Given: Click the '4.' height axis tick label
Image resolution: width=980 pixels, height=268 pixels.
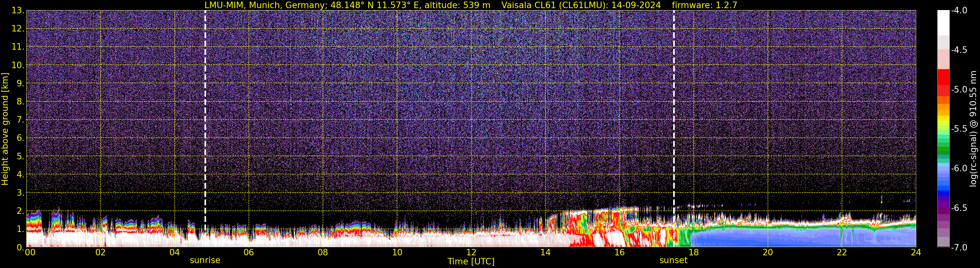Looking at the screenshot, I should [20, 174].
